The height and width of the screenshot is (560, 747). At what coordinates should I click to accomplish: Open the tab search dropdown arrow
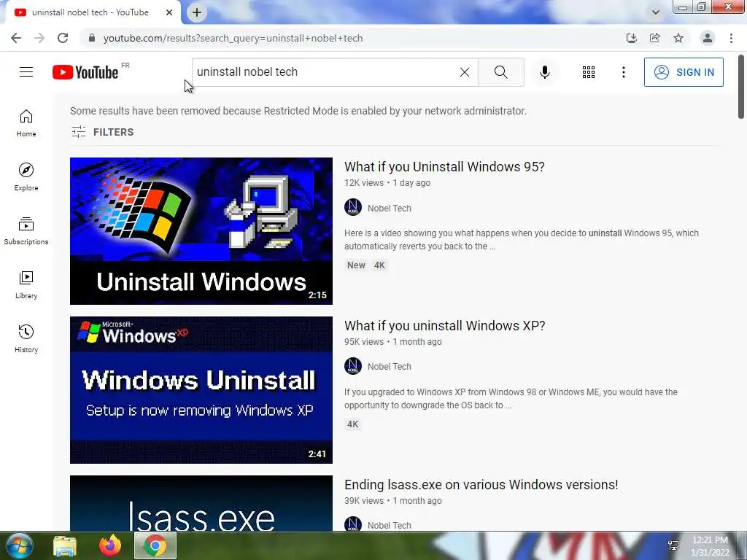tap(656, 12)
